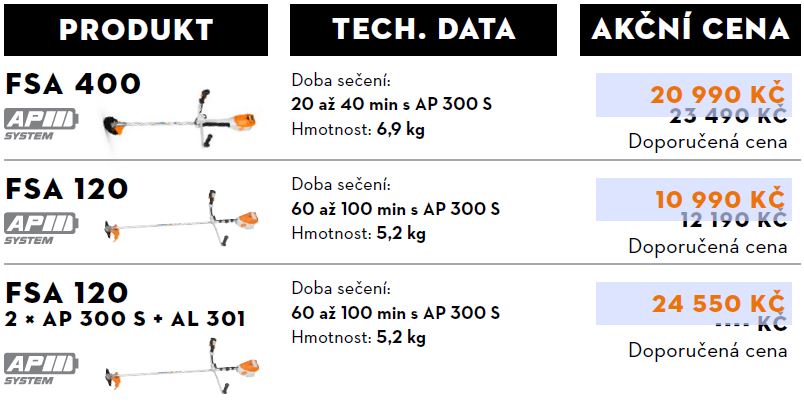Click the AP System badge in the middle FSA 120 row

click(40, 227)
